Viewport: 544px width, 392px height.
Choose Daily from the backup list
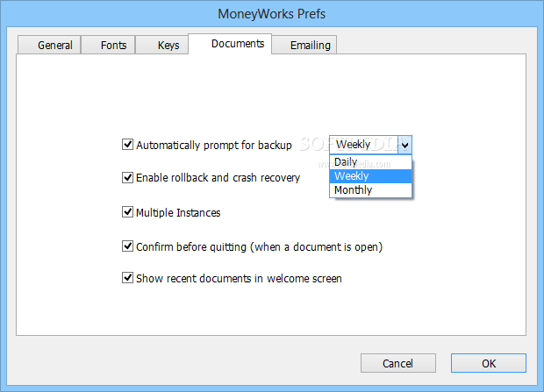tap(370, 162)
